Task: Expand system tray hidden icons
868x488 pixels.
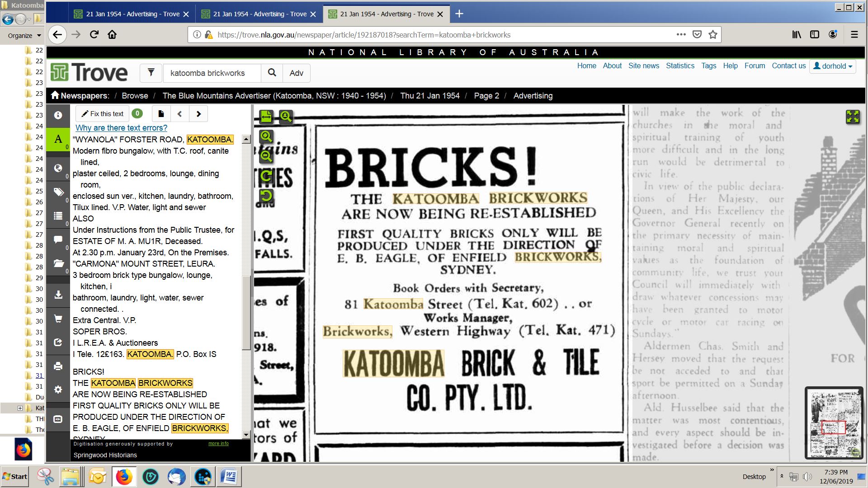Action: 782,476
